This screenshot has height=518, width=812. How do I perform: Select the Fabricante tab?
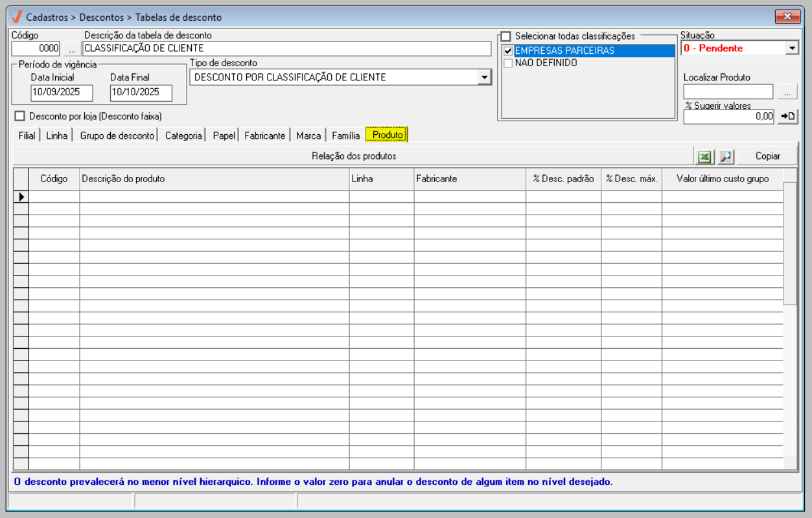pos(264,135)
